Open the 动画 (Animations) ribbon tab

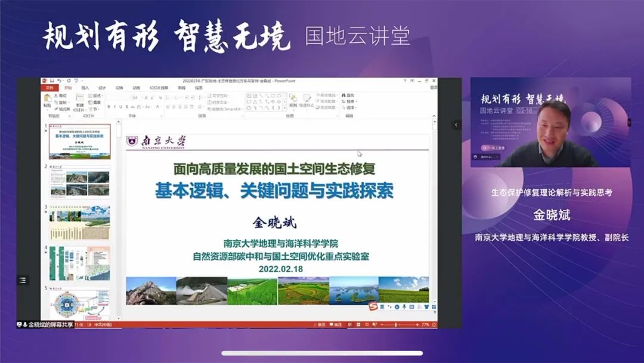[x=137, y=88]
